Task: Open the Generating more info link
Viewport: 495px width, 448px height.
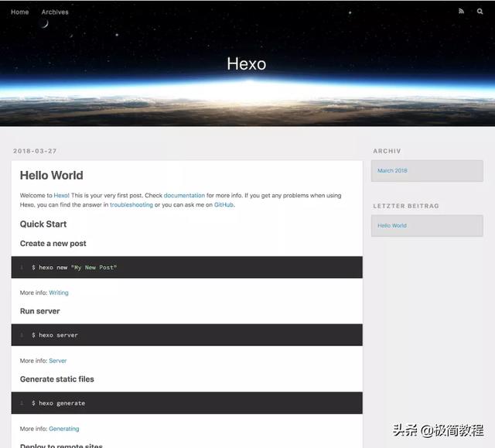Action: click(64, 429)
